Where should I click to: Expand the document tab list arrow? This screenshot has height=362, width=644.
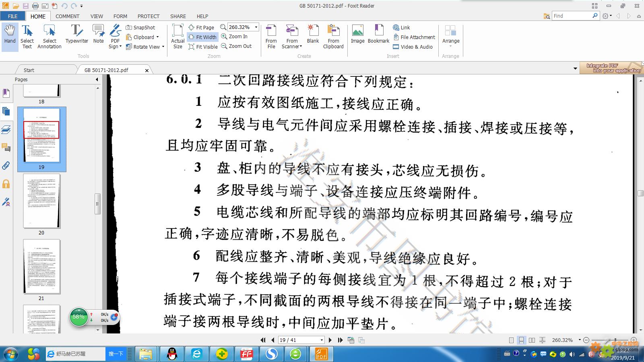575,69
